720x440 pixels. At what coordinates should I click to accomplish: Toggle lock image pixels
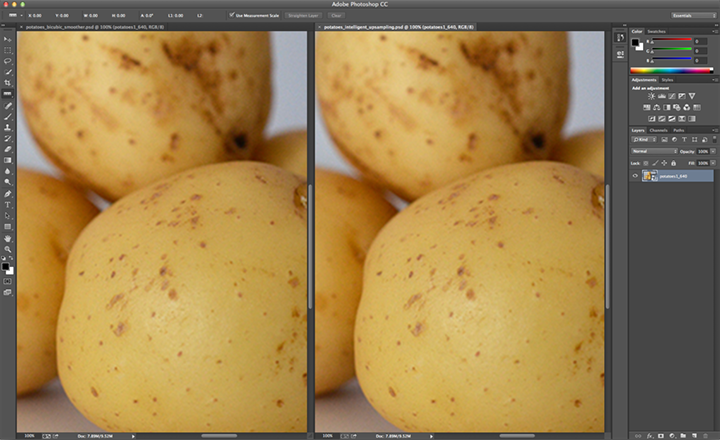coord(655,163)
